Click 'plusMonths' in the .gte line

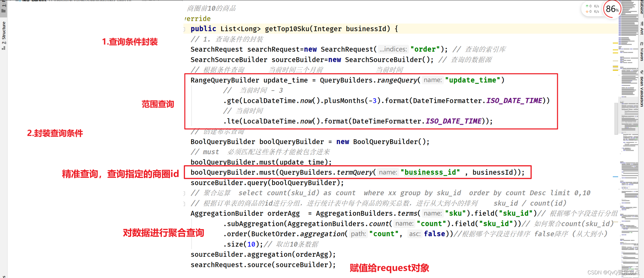[344, 101]
